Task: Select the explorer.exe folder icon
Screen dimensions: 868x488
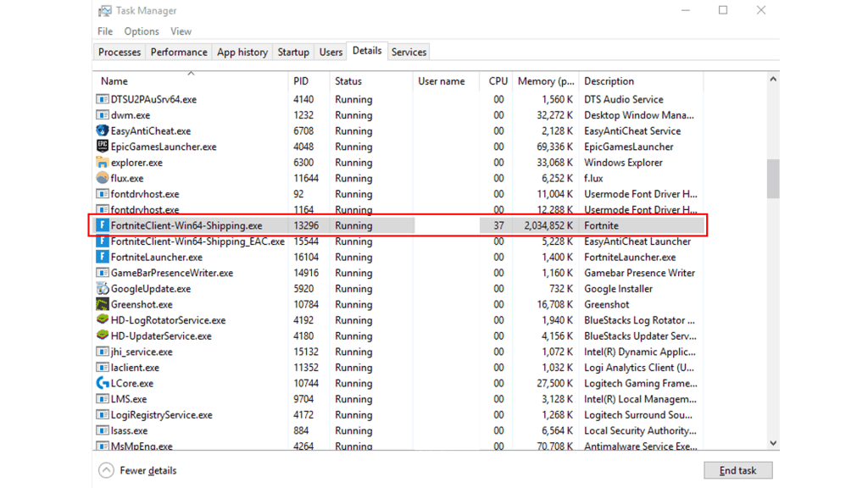Action: tap(103, 162)
